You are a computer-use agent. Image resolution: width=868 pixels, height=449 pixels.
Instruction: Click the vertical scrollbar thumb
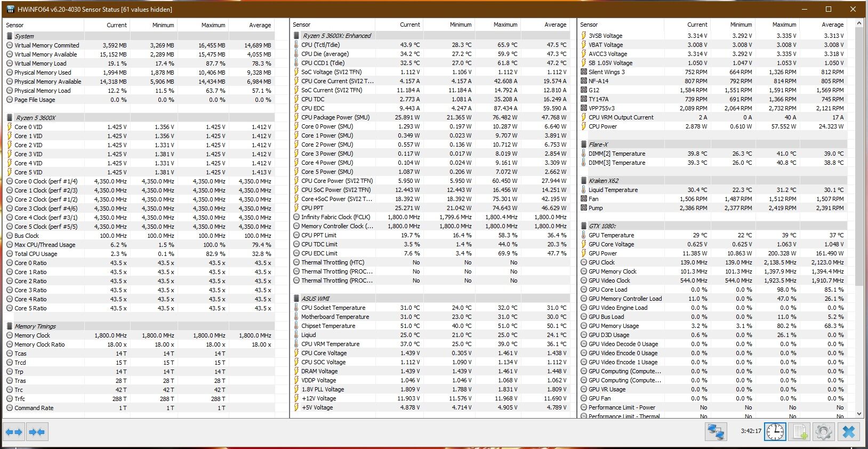click(x=859, y=156)
